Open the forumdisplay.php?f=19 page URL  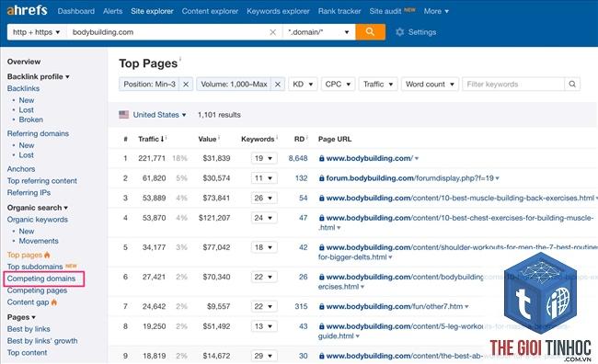click(x=410, y=178)
